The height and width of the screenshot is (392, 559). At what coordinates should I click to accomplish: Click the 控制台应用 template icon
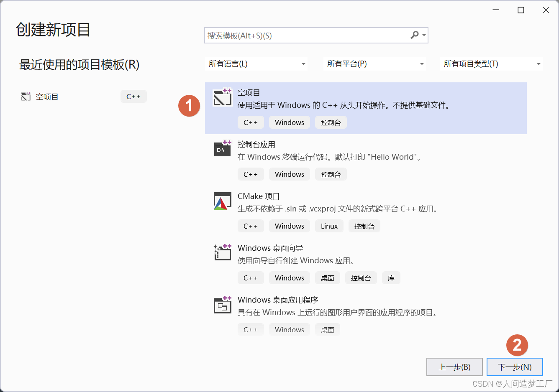pyautogui.click(x=222, y=149)
